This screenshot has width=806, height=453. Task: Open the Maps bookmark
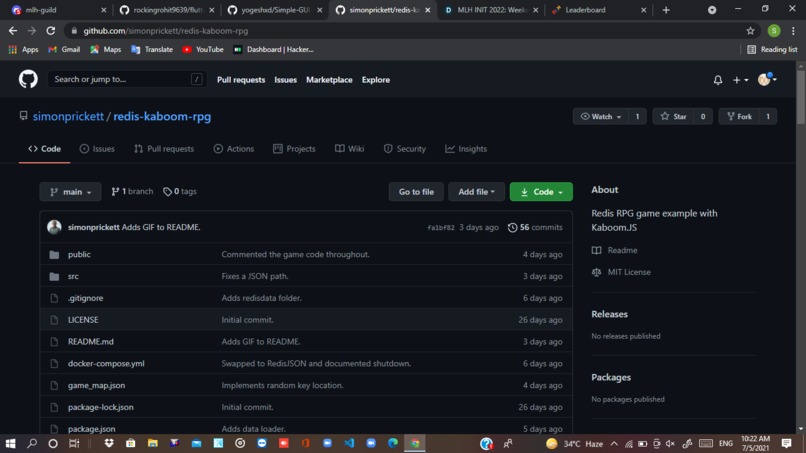tap(105, 49)
